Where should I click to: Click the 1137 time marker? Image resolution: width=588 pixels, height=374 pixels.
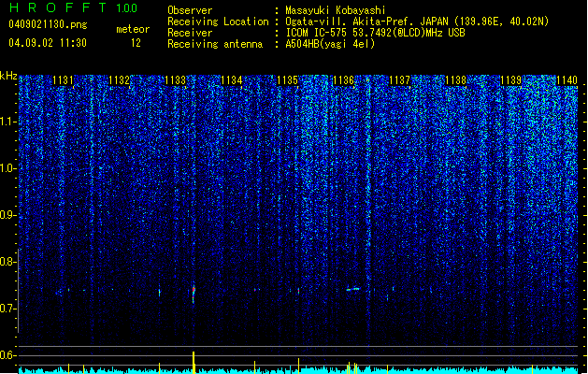pos(400,80)
